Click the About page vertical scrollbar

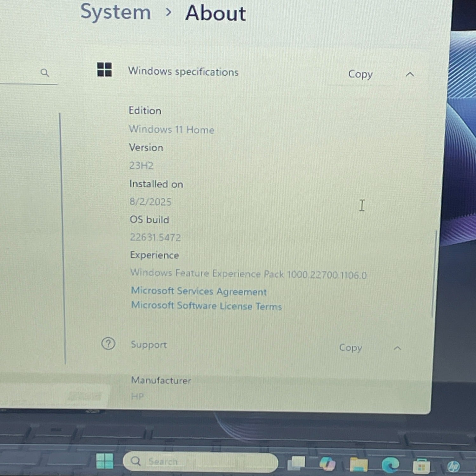click(x=434, y=274)
